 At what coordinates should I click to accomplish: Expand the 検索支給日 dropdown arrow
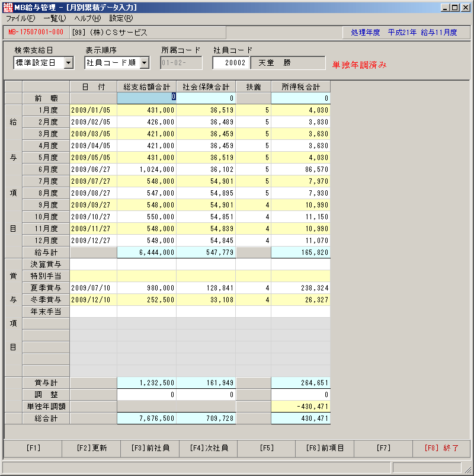tap(69, 63)
